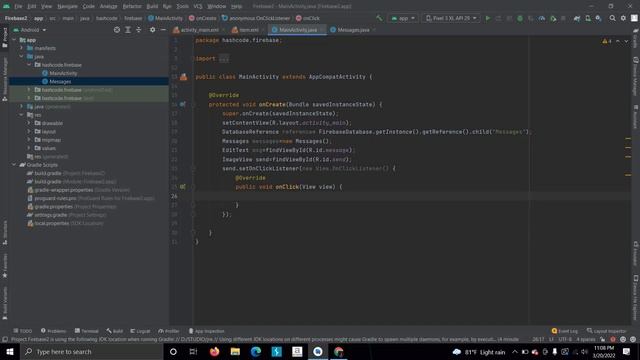Hide the Project panel with the minus icon
Image resolution: width=640 pixels, height=360 pixels.
point(163,30)
